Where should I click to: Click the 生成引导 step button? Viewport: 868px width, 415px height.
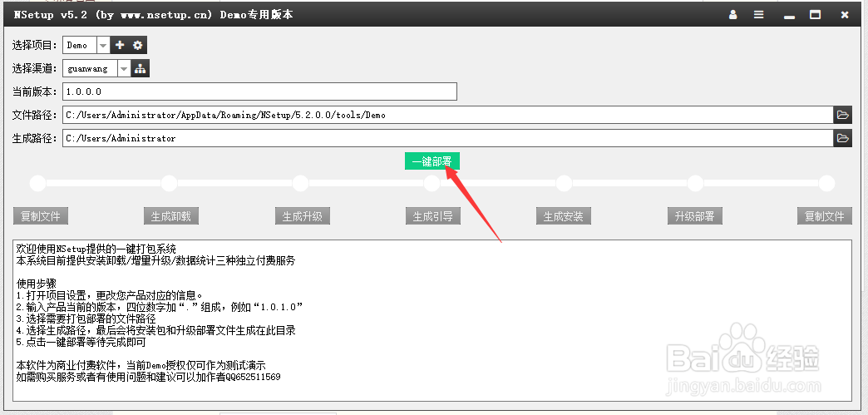tap(433, 216)
